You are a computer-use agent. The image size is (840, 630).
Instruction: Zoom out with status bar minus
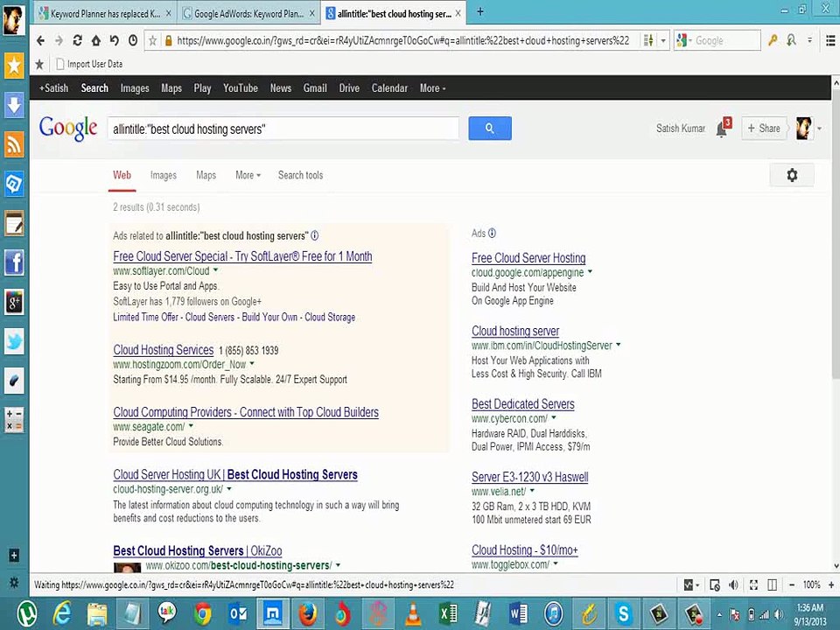point(792,585)
